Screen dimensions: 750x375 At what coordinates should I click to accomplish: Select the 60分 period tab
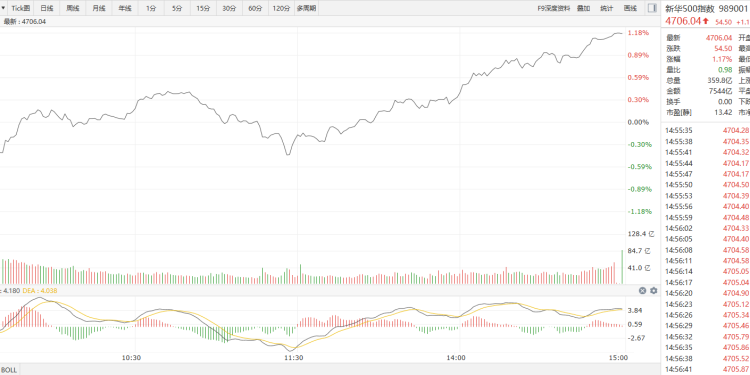(x=255, y=8)
